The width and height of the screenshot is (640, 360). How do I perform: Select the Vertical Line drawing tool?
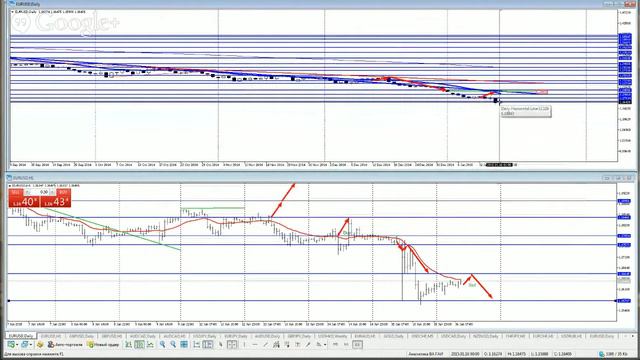tap(244, 344)
